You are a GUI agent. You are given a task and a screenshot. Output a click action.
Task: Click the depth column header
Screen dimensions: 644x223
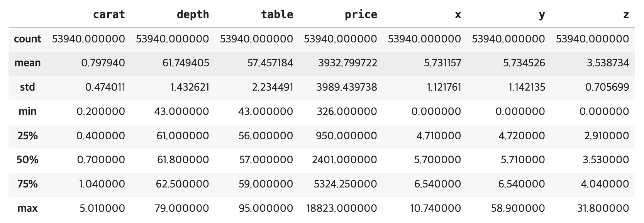coord(193,15)
